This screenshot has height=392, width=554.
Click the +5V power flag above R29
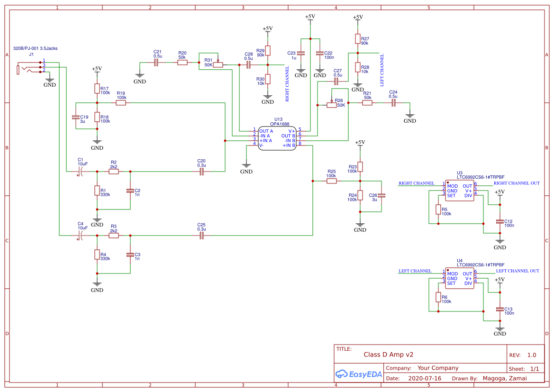tap(268, 29)
